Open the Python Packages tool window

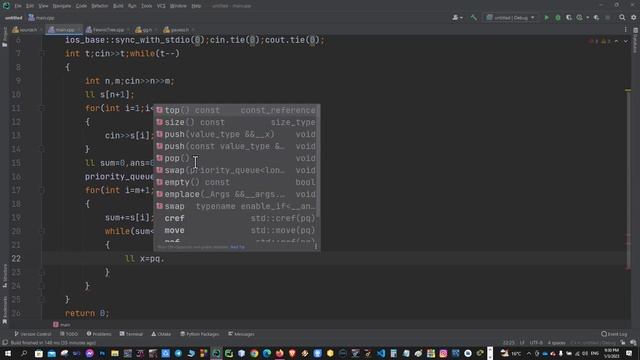tap(200, 334)
